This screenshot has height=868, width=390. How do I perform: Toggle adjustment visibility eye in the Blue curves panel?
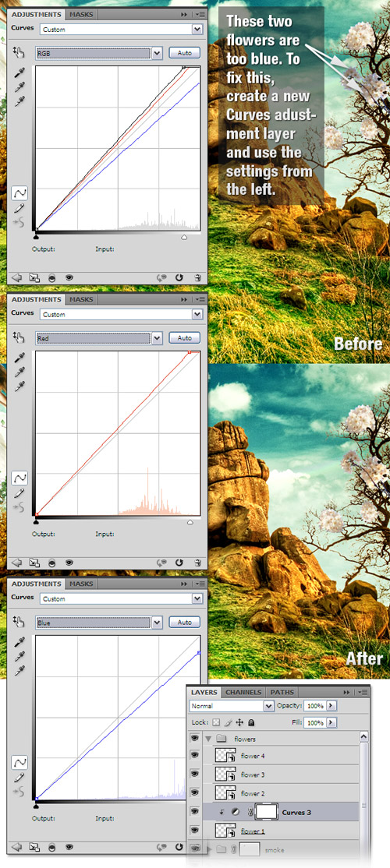point(69,847)
